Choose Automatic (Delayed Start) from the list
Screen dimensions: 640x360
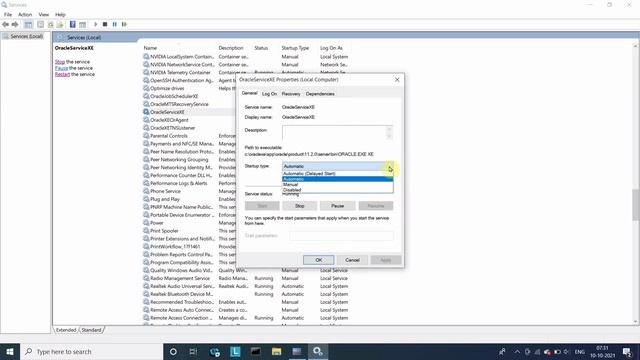(338, 173)
